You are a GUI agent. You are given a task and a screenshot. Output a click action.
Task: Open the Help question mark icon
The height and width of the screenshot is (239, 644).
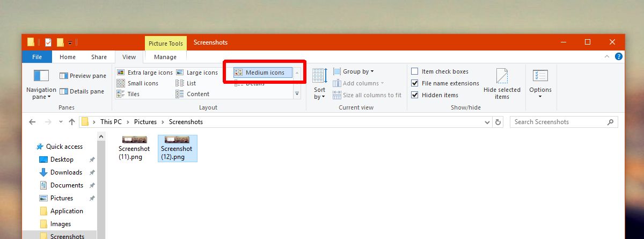point(619,56)
